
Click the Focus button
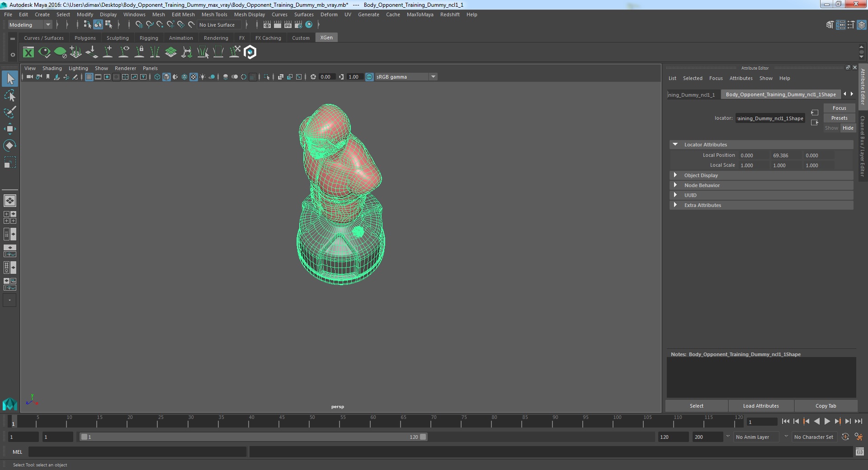click(x=839, y=108)
